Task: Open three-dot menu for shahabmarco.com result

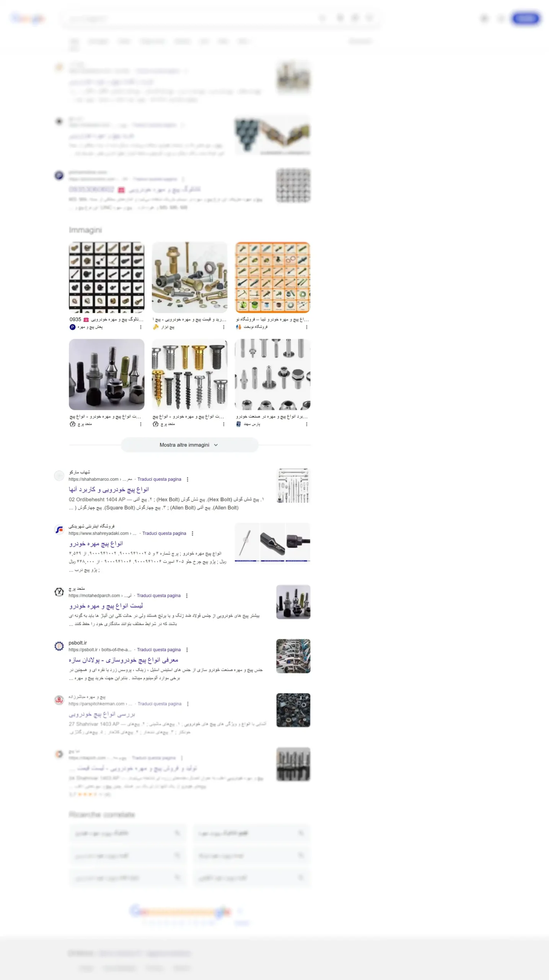Action: point(187,479)
